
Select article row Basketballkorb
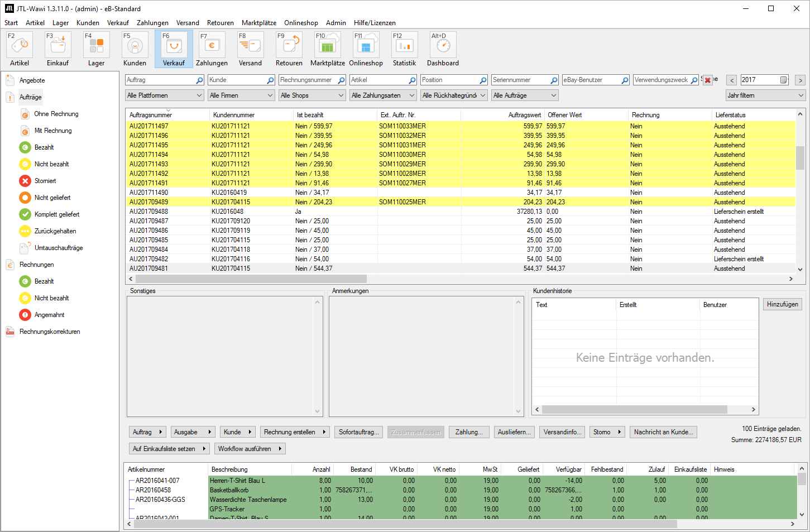(461, 490)
